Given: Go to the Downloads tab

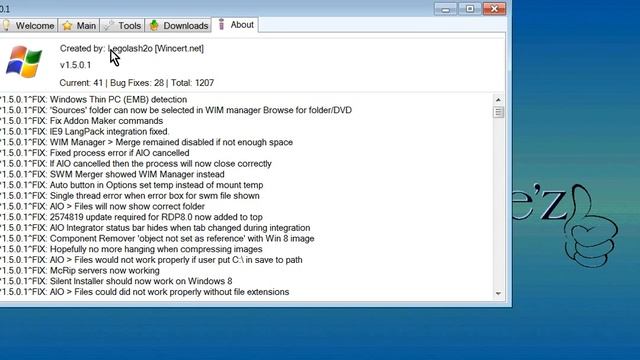Looking at the screenshot, I should tap(178, 25).
